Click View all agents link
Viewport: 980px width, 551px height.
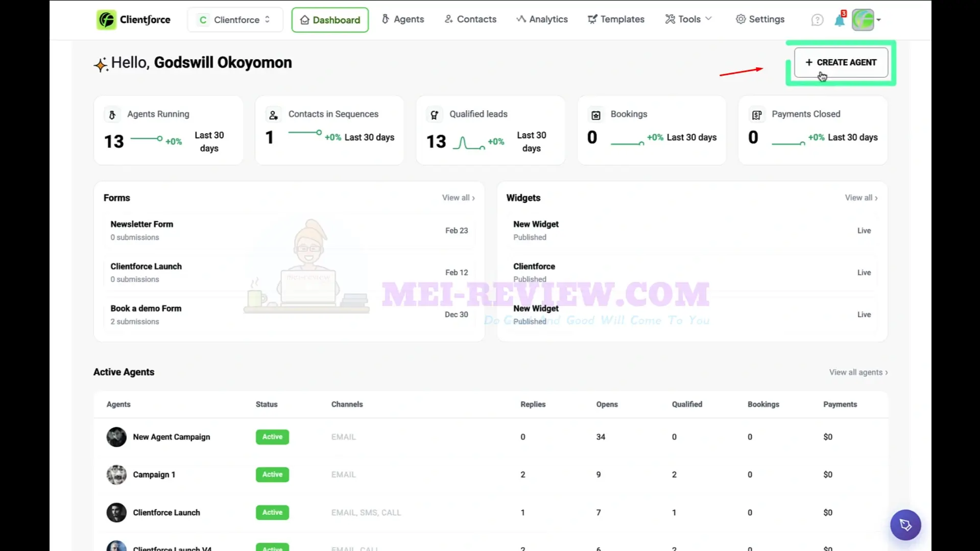858,372
